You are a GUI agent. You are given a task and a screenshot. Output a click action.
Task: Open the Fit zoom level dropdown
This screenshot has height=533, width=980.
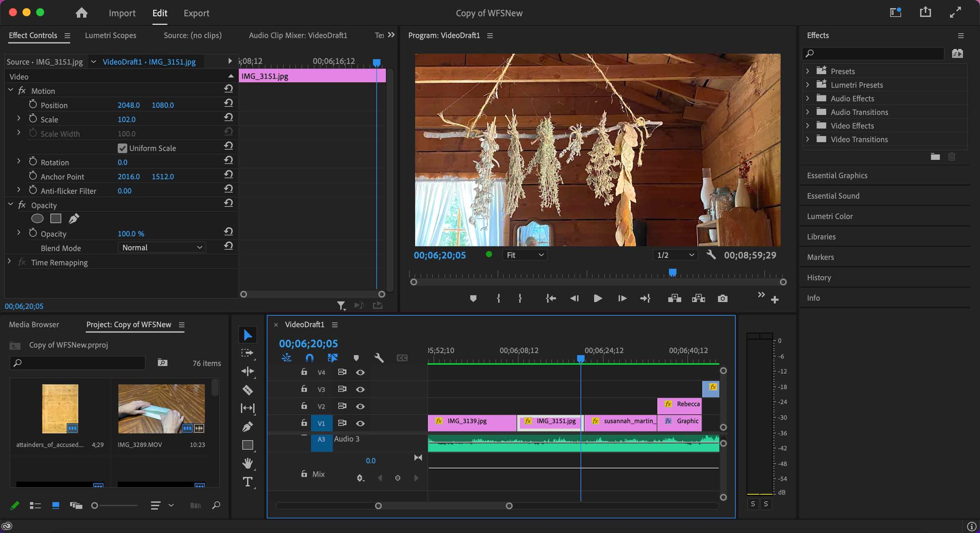[x=524, y=255]
